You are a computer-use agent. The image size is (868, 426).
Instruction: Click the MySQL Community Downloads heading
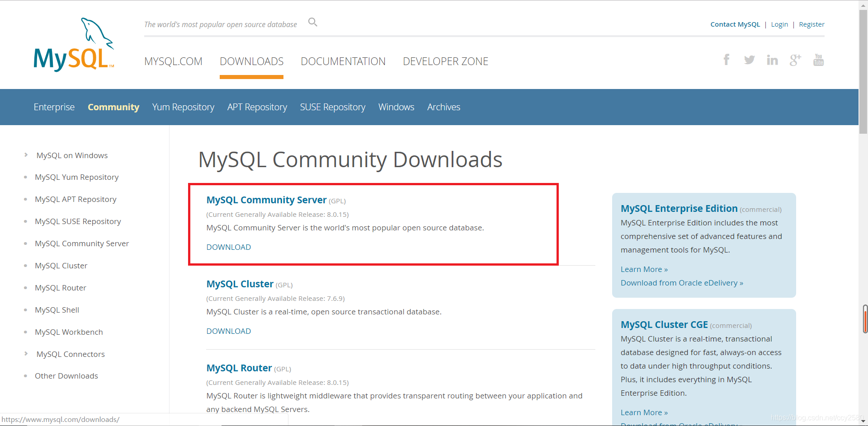point(350,160)
